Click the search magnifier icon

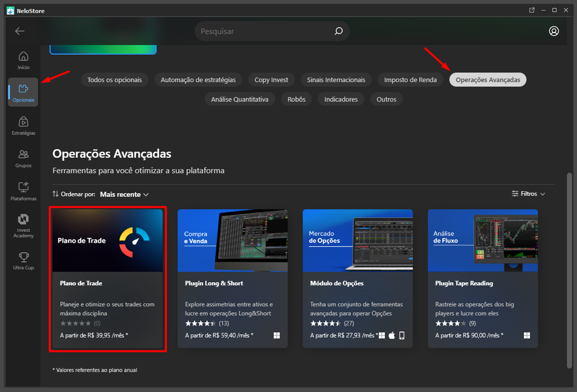pos(339,31)
